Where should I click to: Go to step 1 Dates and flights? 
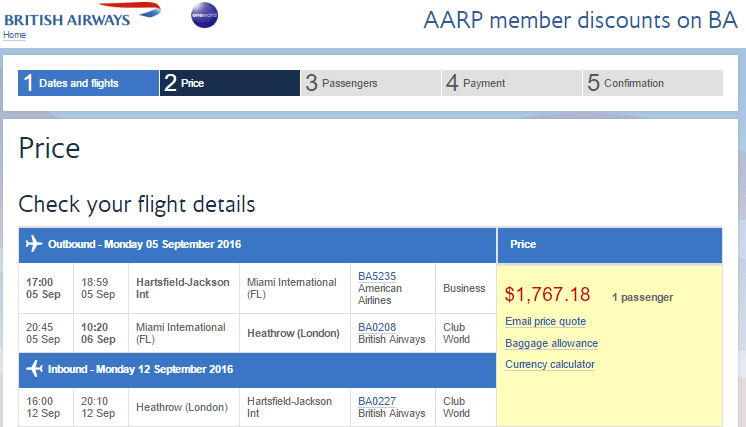point(88,83)
